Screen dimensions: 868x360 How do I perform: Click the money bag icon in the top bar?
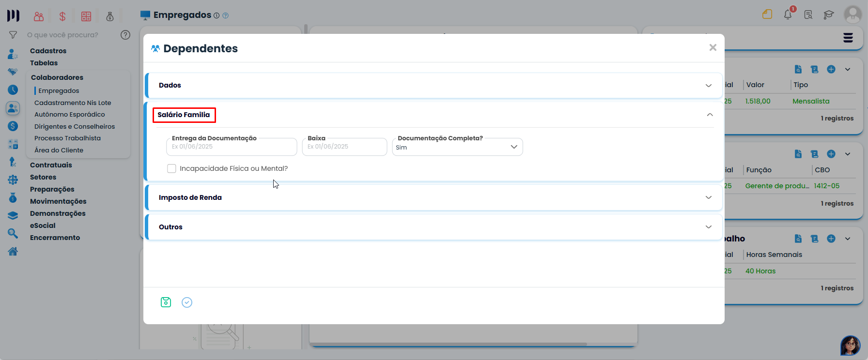tap(110, 16)
